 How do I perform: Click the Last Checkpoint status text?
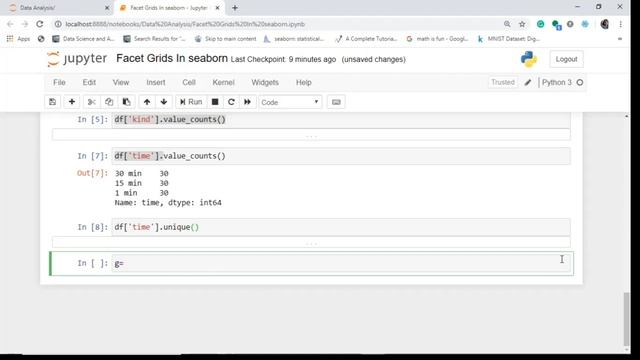[283, 60]
